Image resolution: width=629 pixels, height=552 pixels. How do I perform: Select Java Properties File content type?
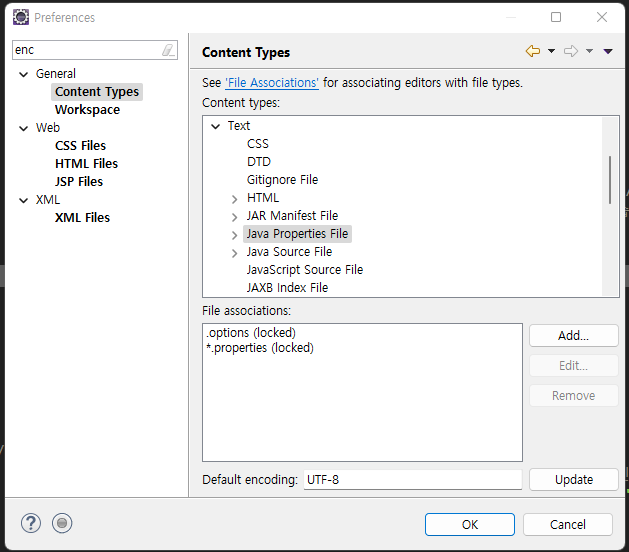click(x=297, y=234)
